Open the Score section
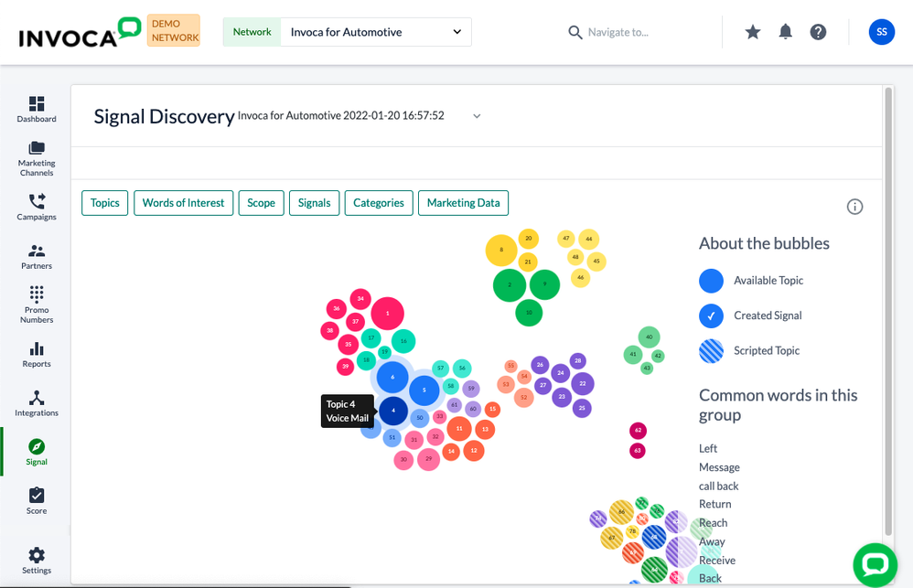Viewport: 913px width, 588px height. [36, 501]
